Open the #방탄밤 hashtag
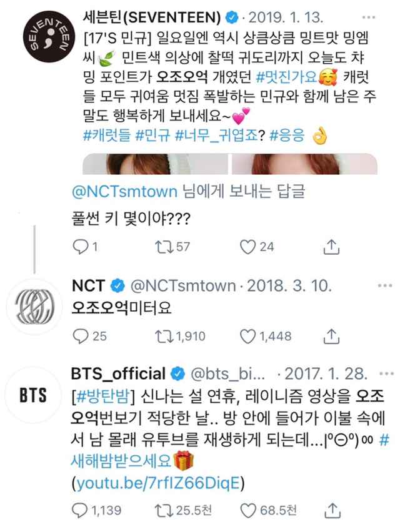400x532 pixels. [x=101, y=396]
